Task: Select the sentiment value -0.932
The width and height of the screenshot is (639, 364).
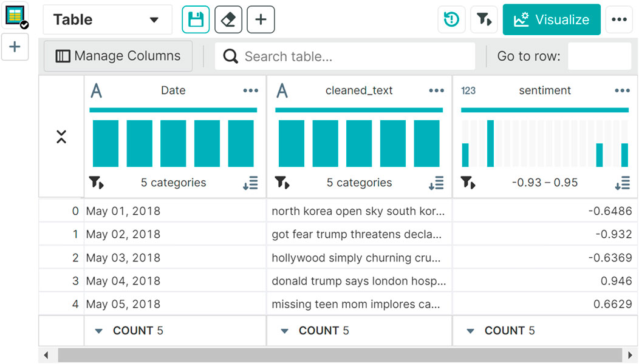Action: click(x=545, y=234)
